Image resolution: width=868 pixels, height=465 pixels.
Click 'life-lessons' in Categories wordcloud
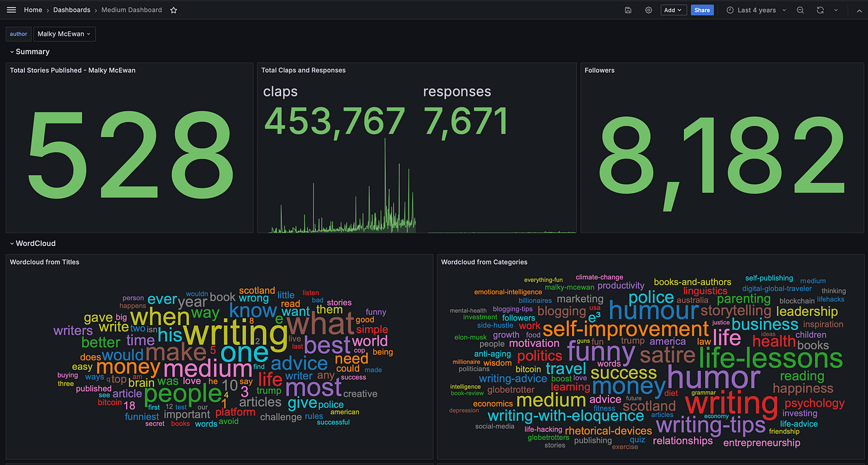[770, 357]
